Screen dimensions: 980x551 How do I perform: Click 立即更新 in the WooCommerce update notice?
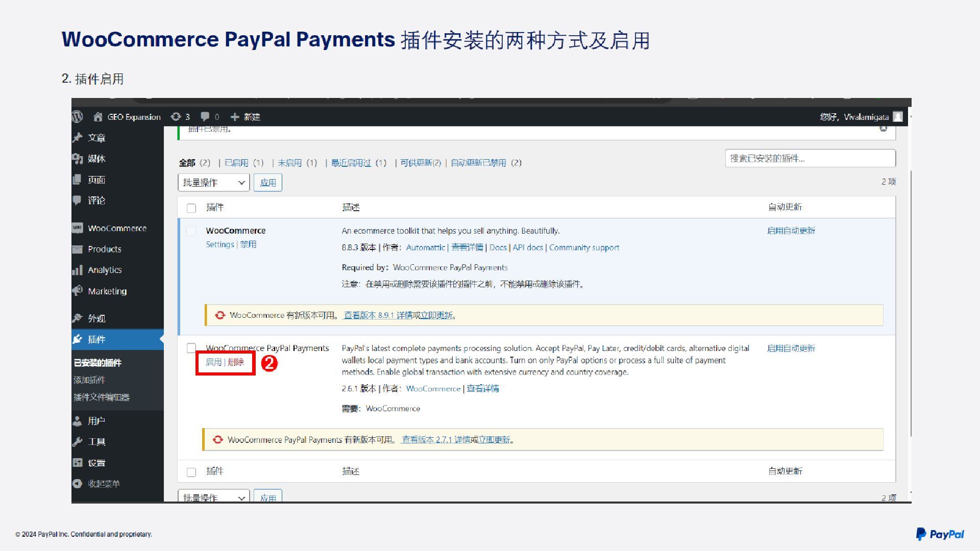436,315
